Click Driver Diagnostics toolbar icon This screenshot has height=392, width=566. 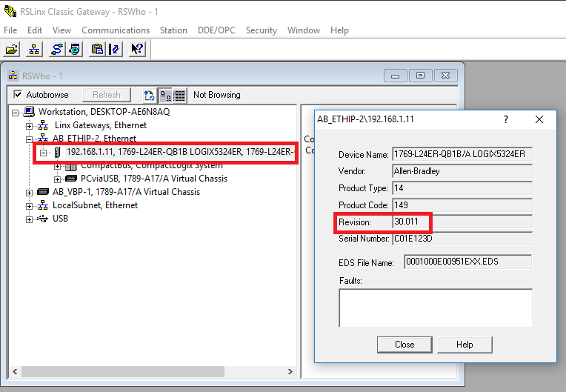point(75,49)
